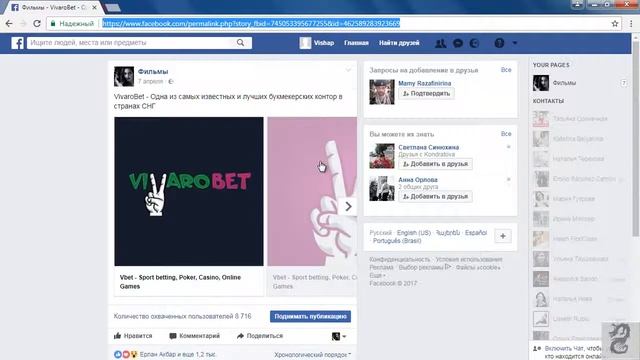Open Найти друзей in header
640x360 pixels.
coord(399,43)
